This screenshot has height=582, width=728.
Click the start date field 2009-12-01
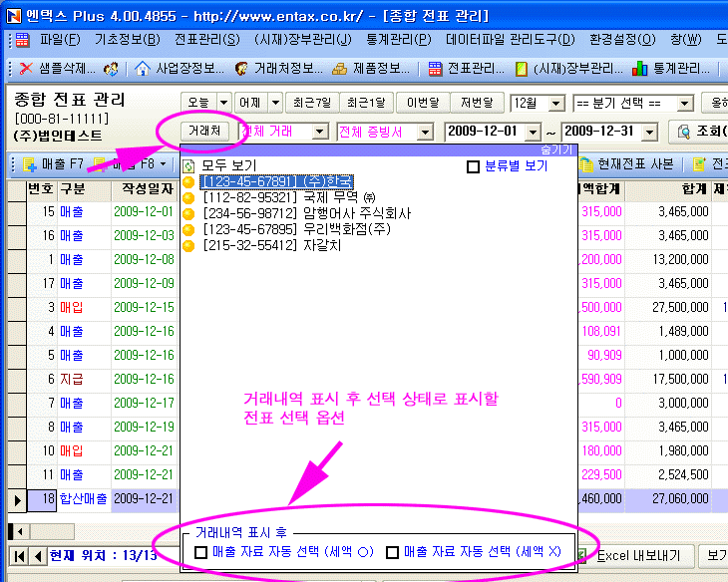(483, 132)
